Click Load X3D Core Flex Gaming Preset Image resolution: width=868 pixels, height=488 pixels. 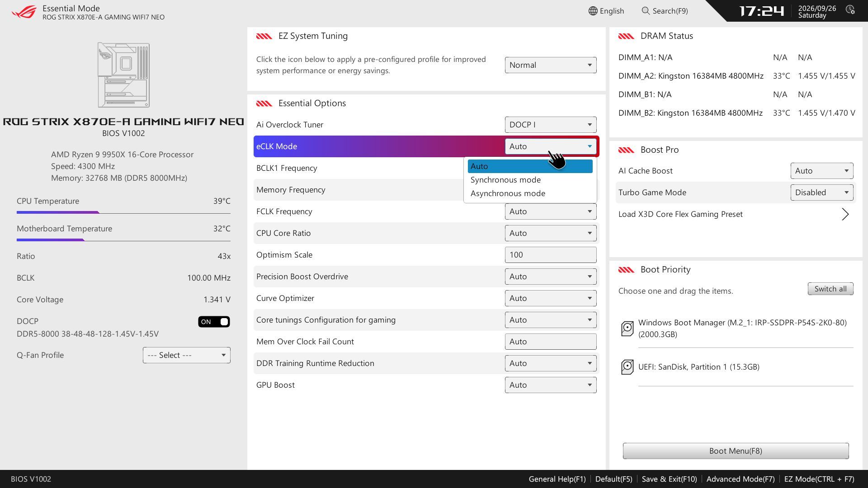680,214
